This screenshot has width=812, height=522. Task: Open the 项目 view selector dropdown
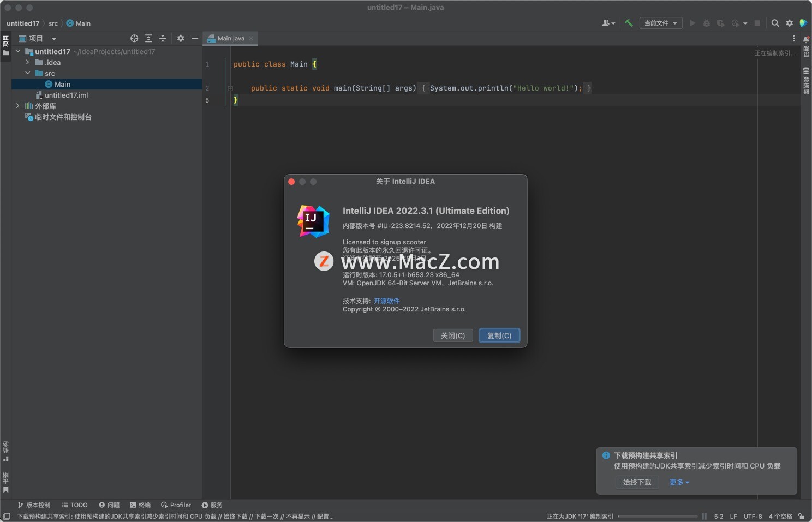38,38
